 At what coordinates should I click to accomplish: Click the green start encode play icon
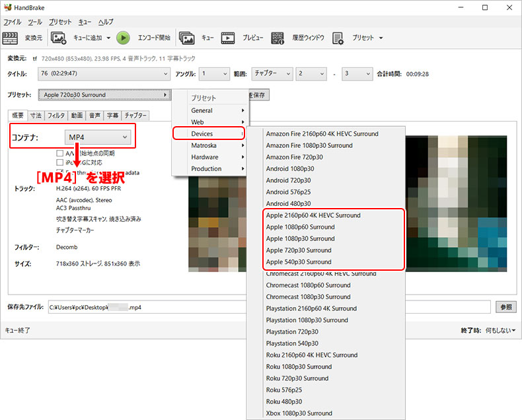click(x=123, y=38)
